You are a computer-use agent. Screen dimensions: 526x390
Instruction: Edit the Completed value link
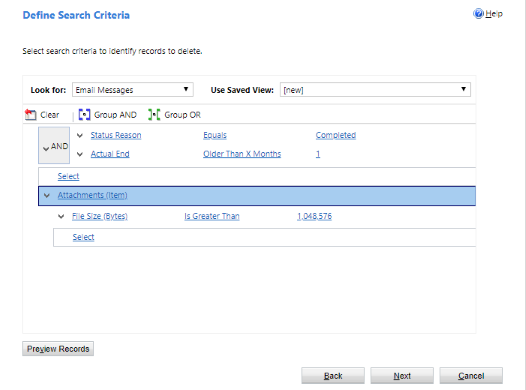click(335, 135)
